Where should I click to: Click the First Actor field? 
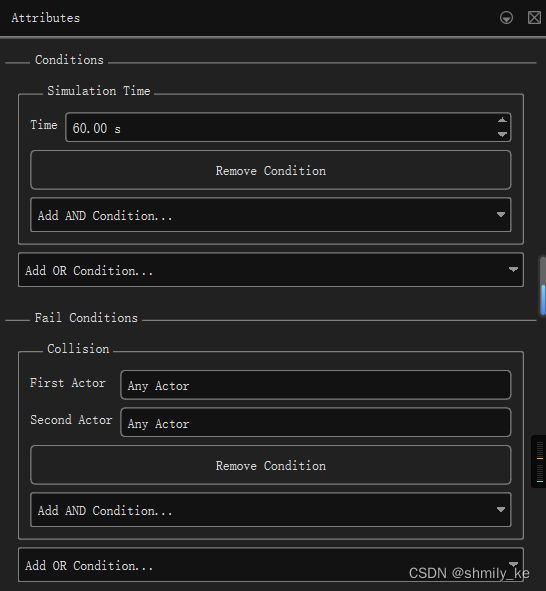point(315,385)
